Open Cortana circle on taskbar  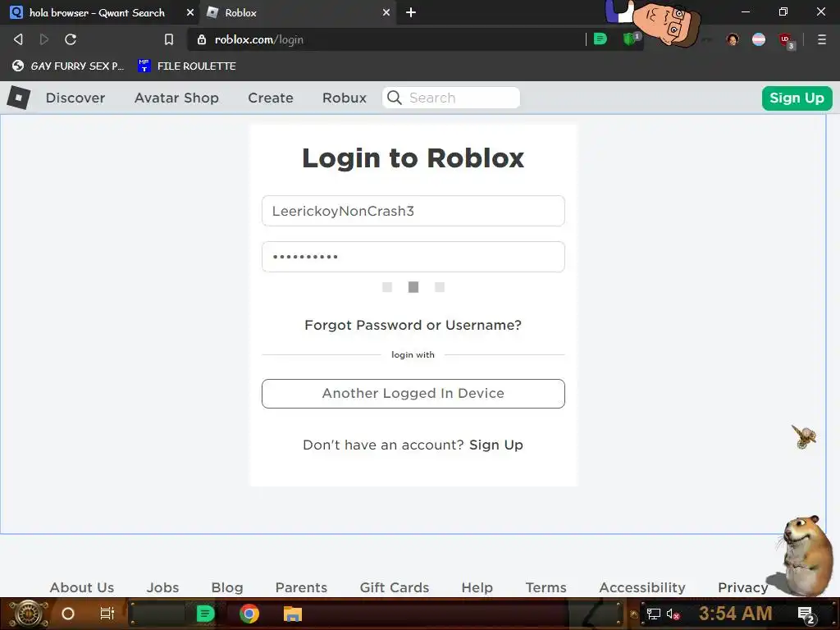pyautogui.click(x=68, y=614)
